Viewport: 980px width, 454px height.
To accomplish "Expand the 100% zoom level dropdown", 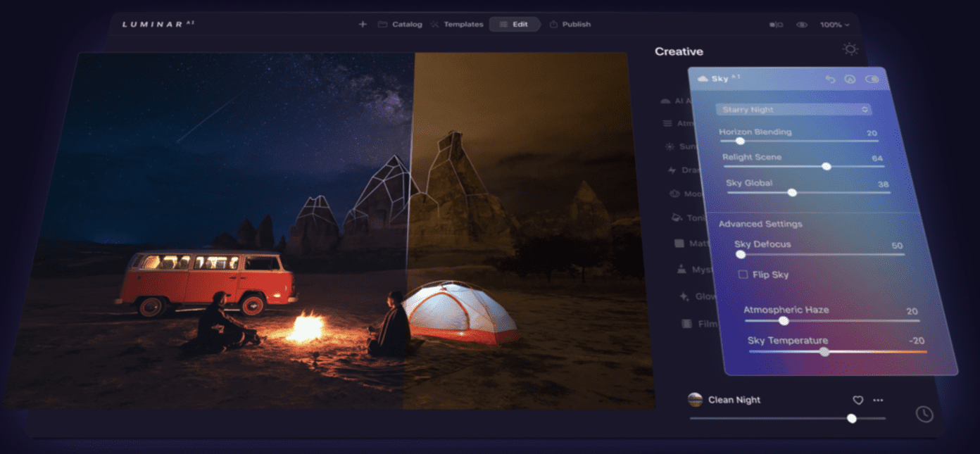I will pyautogui.click(x=834, y=25).
